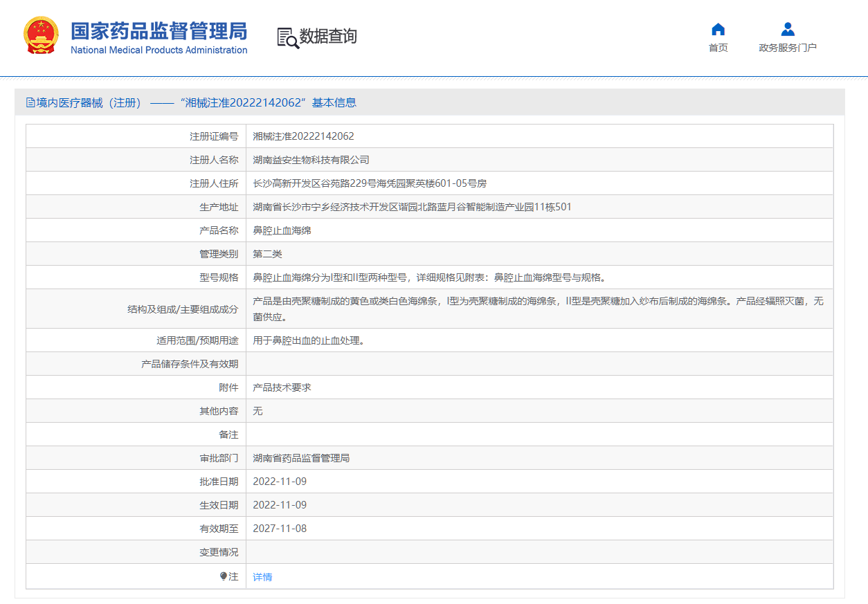Open the 政务服务门户 text link
Screen dimensions: 868x604
pos(787,48)
